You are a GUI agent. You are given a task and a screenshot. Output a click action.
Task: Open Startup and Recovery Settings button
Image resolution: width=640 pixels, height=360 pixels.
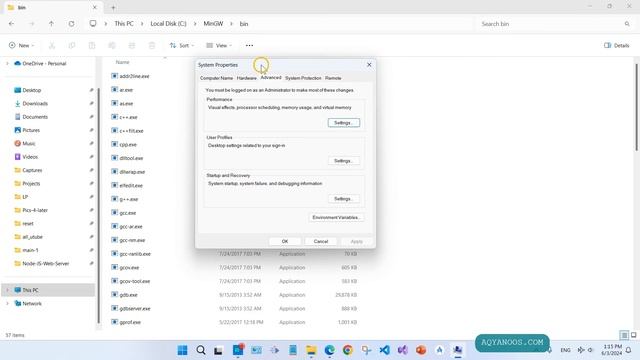(x=344, y=199)
